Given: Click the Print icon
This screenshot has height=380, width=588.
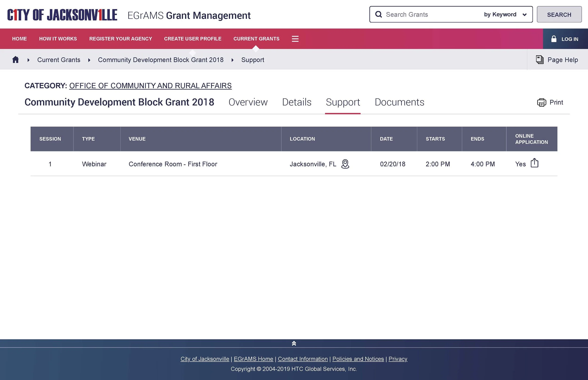Looking at the screenshot, I should click(542, 102).
